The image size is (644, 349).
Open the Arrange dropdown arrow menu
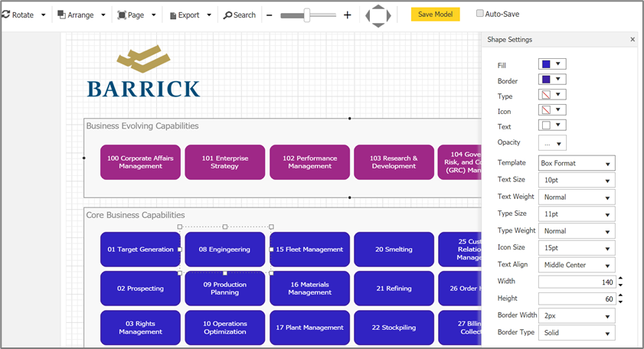[x=103, y=15]
